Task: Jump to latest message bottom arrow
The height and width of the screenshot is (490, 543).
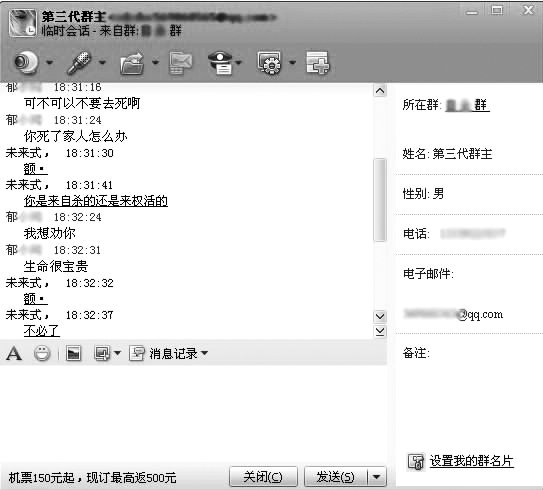Action: click(380, 331)
